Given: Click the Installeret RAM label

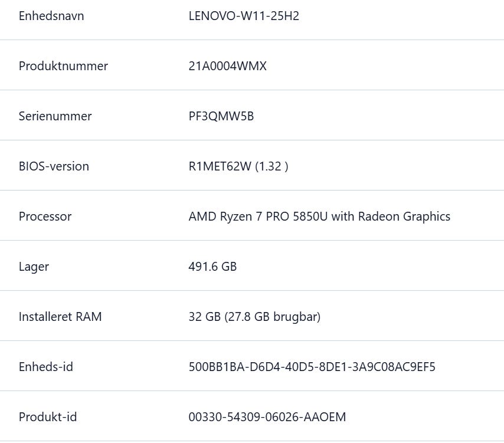Looking at the screenshot, I should [x=60, y=316].
